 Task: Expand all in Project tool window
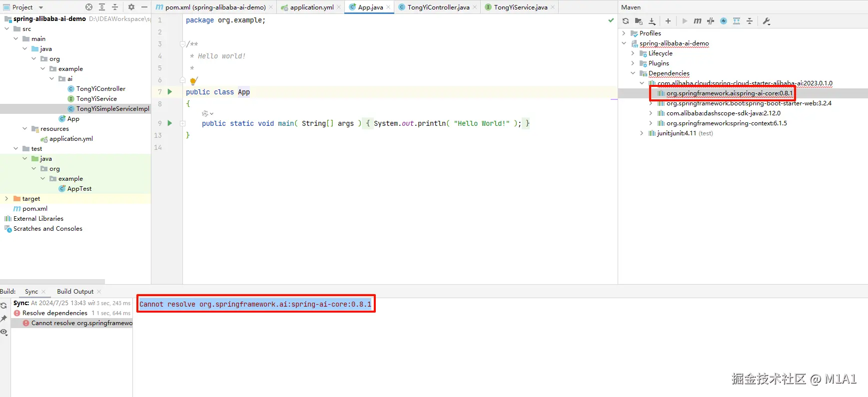(x=102, y=7)
